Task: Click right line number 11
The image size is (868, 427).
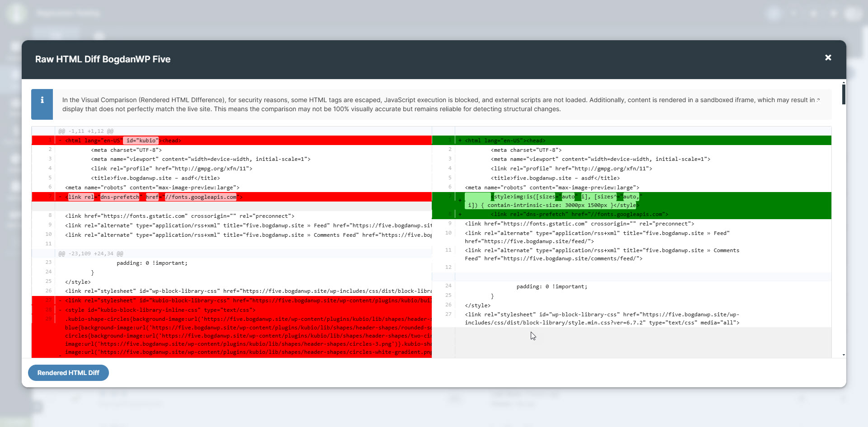Action: (448, 250)
